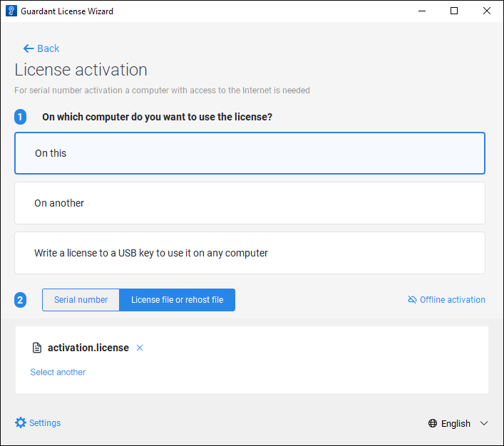Click the Select another link
This screenshot has height=446, width=504.
(58, 372)
